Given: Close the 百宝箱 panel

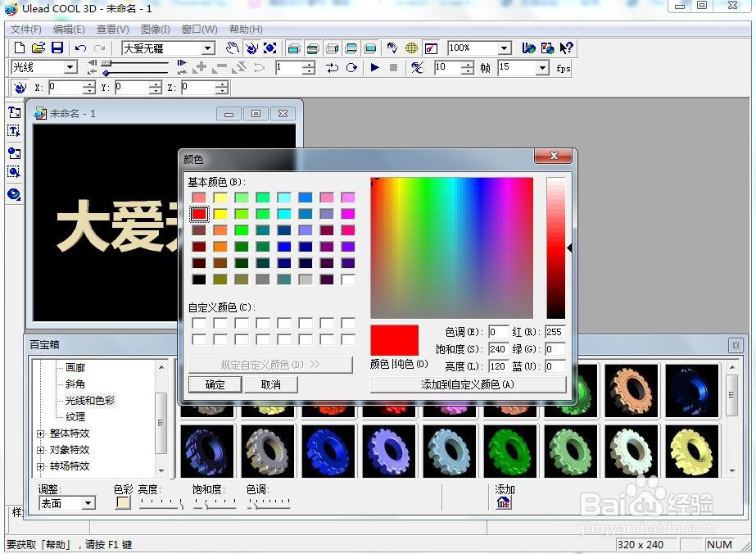Looking at the screenshot, I should click(736, 345).
